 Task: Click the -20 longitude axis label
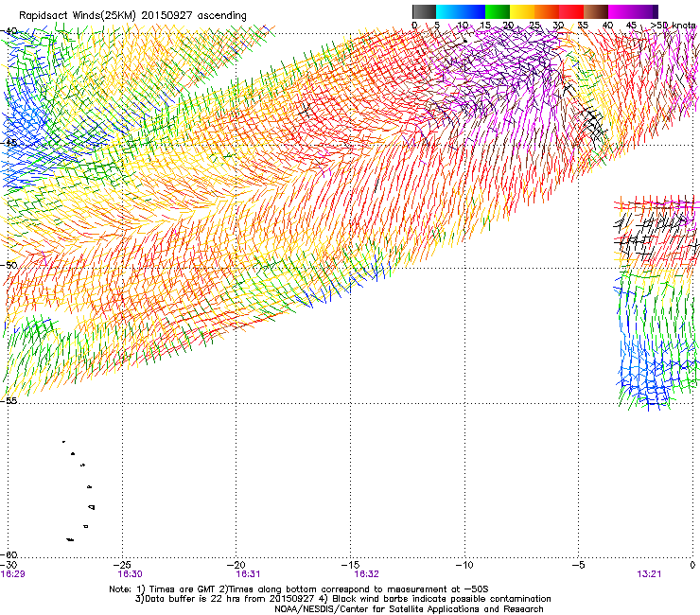(x=236, y=565)
